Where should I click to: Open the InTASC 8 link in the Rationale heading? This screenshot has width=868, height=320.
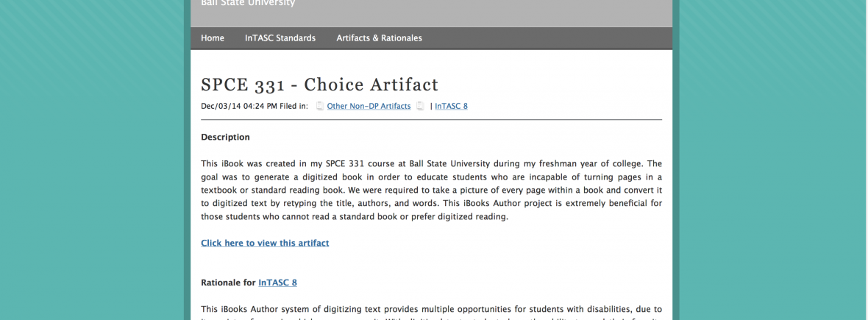[x=277, y=282]
